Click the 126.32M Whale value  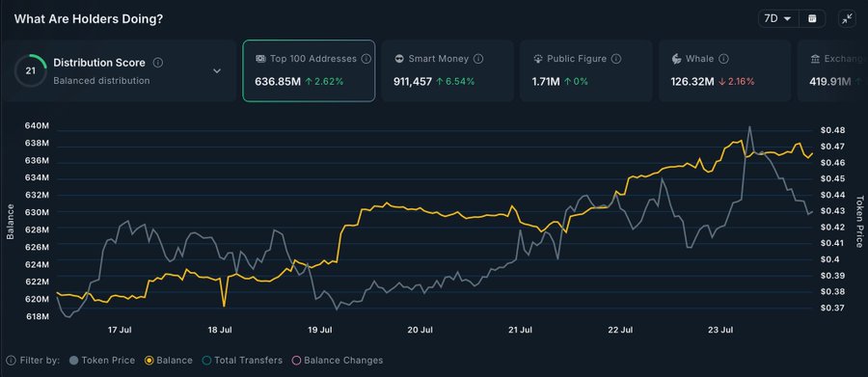[693, 82]
